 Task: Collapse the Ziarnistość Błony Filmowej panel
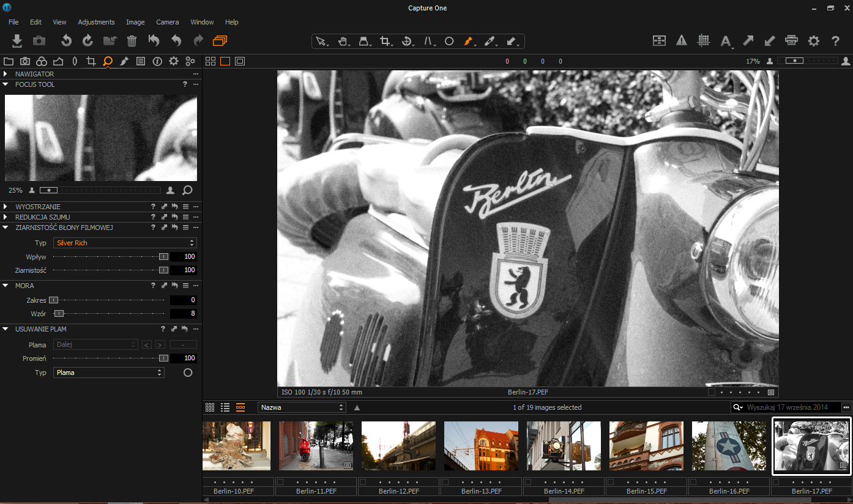pyautogui.click(x=6, y=228)
